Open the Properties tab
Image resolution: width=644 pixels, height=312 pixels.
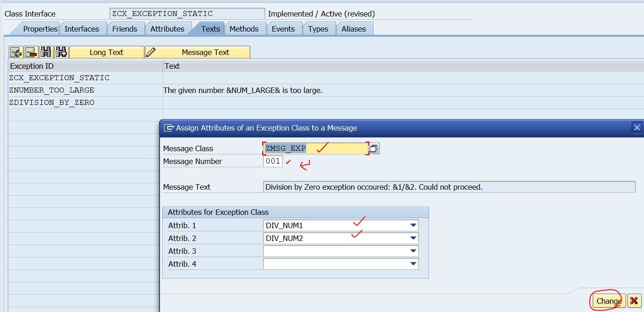pyautogui.click(x=41, y=28)
